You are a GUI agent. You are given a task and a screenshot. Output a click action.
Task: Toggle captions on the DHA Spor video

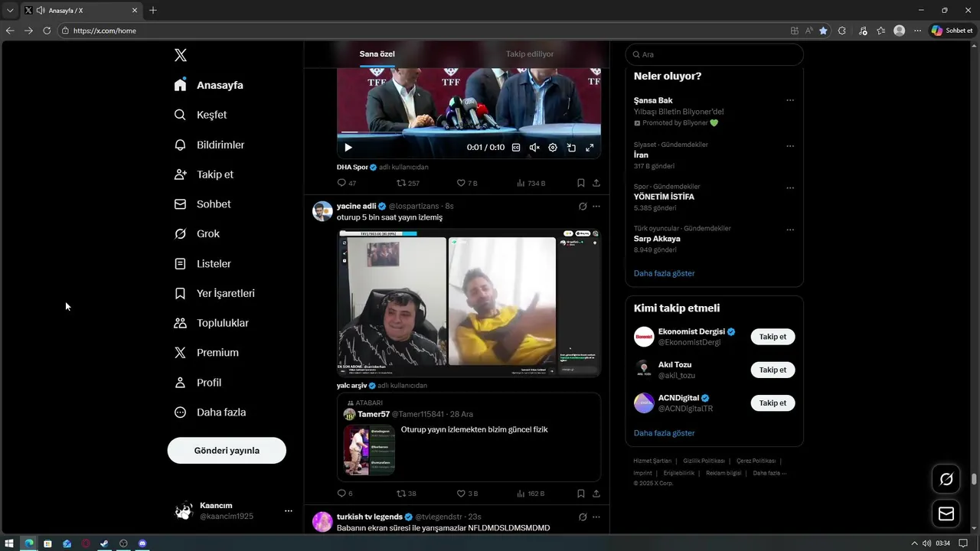(x=516, y=148)
